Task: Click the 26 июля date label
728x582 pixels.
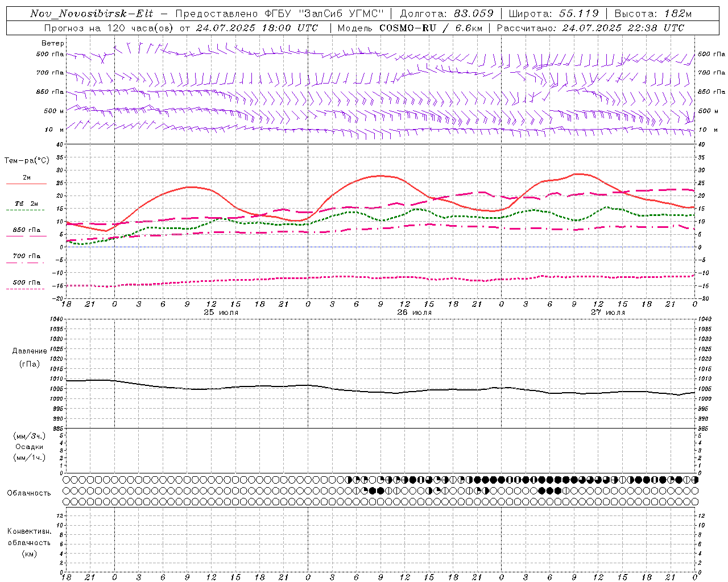Action: click(415, 313)
